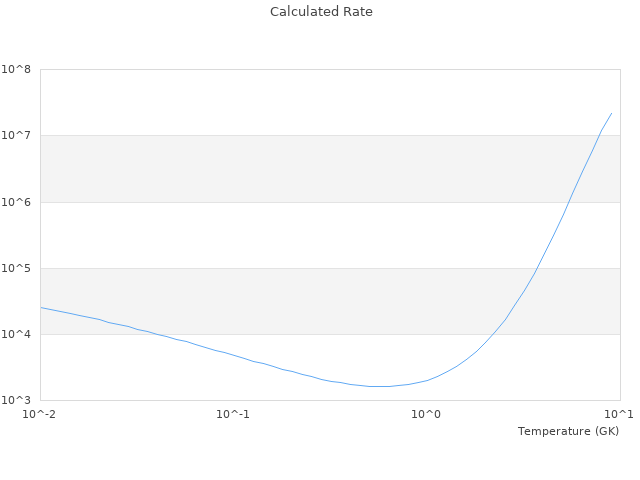Click the blue curve's highest point at right
Image resolution: width=640 pixels, height=480 pixels.
click(611, 113)
